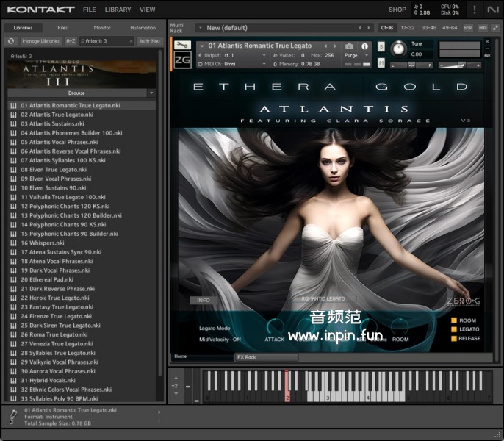Toggle the ROOM checkbox
Screen dimensions: 504x441
tap(454, 320)
